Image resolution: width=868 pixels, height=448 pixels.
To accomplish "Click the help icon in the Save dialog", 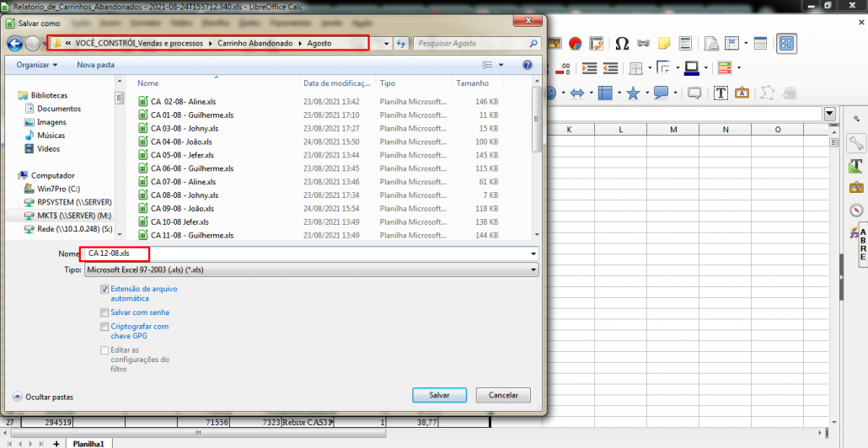I will [x=528, y=64].
